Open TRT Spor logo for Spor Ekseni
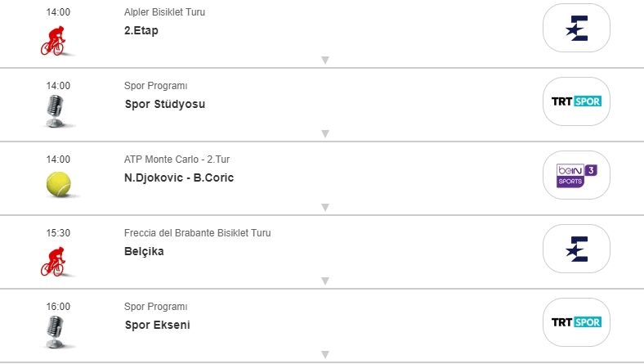Image resolution: width=644 pixels, height=364 pixels. 576,322
